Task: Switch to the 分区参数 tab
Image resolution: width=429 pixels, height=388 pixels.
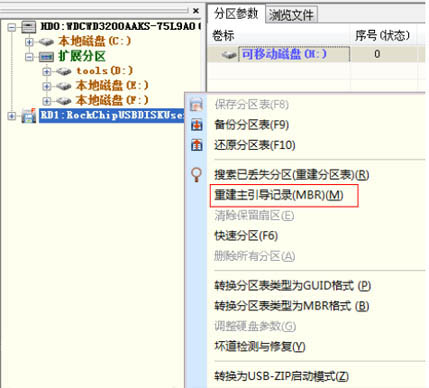Action: point(236,14)
